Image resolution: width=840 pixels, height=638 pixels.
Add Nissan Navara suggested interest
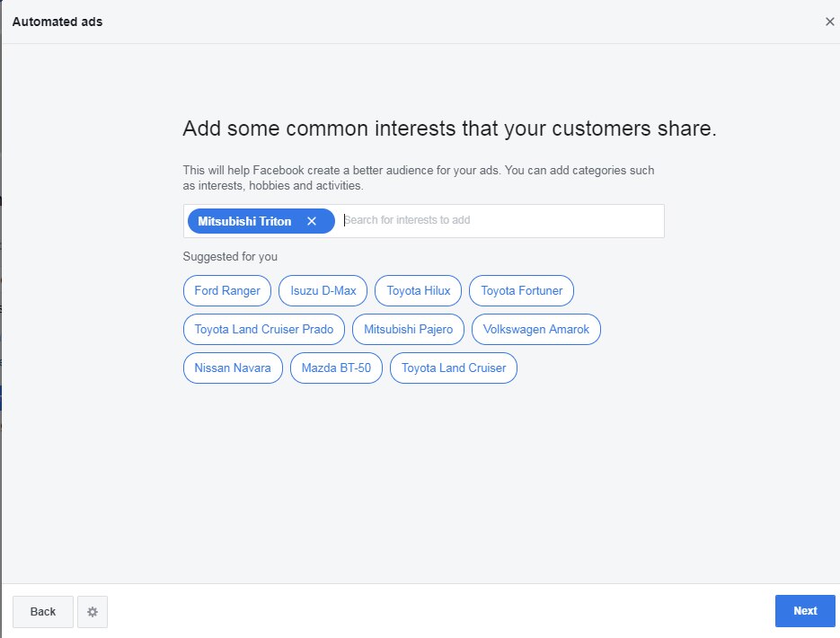[x=232, y=368]
